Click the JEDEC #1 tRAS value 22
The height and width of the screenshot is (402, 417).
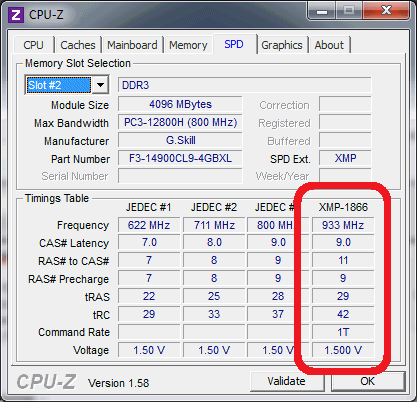coord(149,296)
